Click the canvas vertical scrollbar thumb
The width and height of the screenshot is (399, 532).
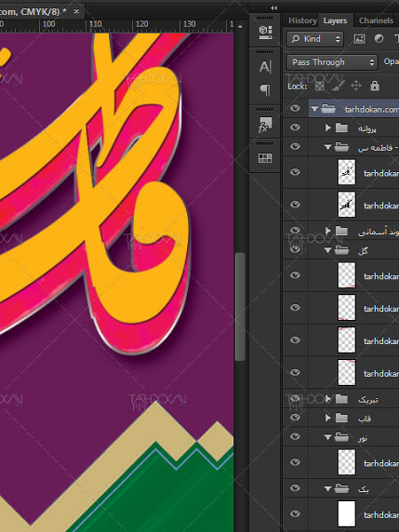[240, 306]
